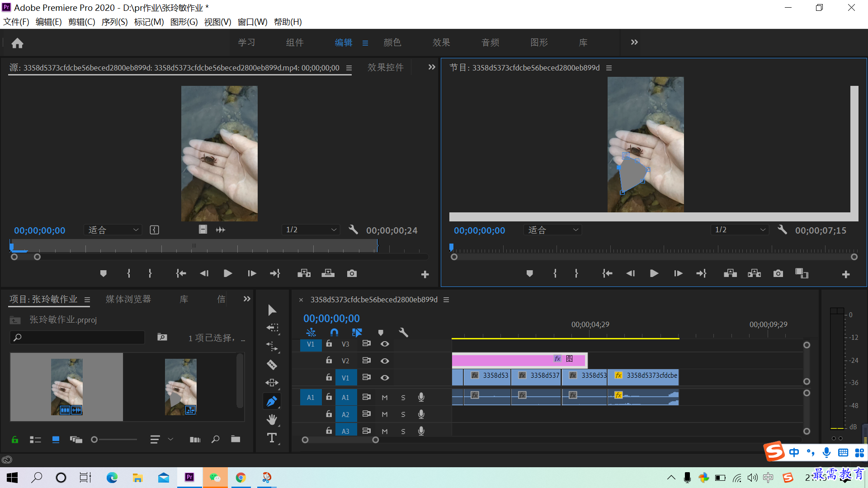Create new bin in Project panel
The height and width of the screenshot is (488, 868).
(236, 439)
